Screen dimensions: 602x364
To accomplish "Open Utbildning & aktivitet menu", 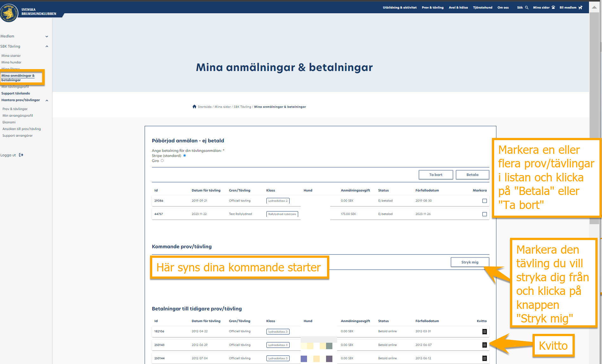I will [399, 8].
